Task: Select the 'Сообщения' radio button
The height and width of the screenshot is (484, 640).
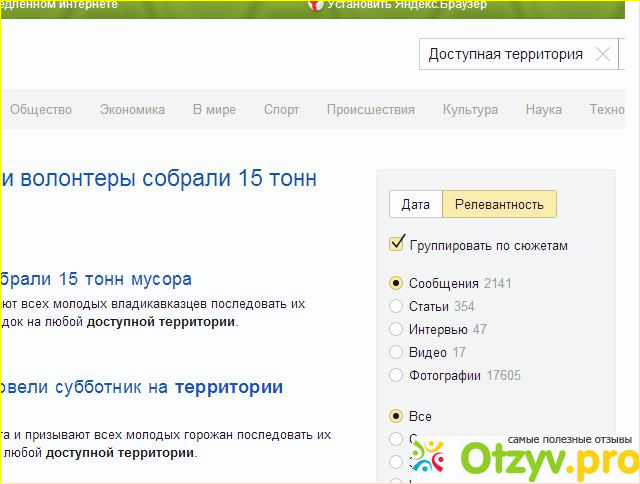Action: pyautogui.click(x=397, y=283)
